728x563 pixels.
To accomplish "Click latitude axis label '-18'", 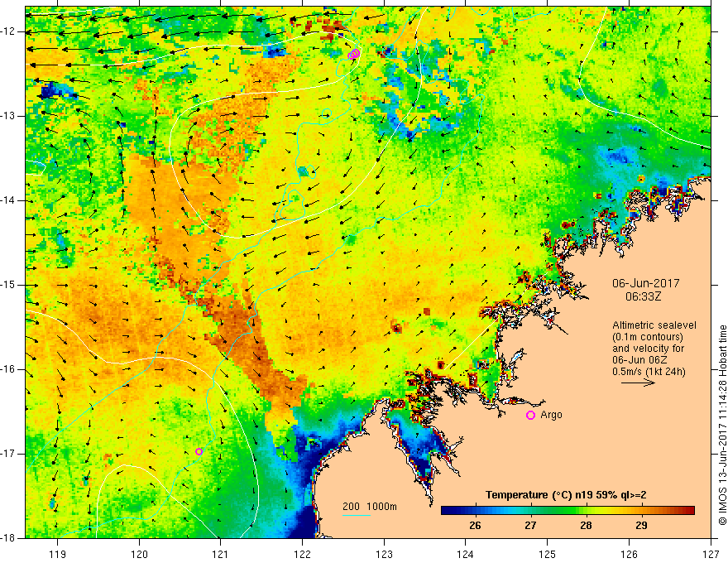I will [x=9, y=538].
